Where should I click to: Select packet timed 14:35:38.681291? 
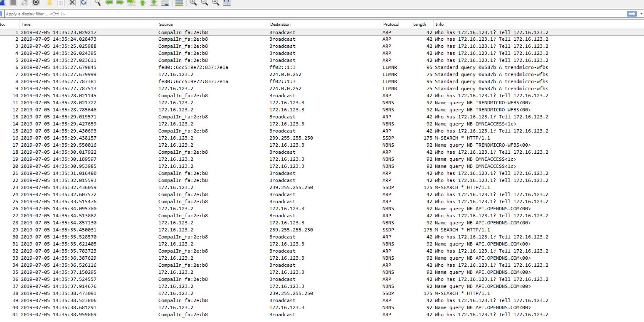[x=322, y=307]
